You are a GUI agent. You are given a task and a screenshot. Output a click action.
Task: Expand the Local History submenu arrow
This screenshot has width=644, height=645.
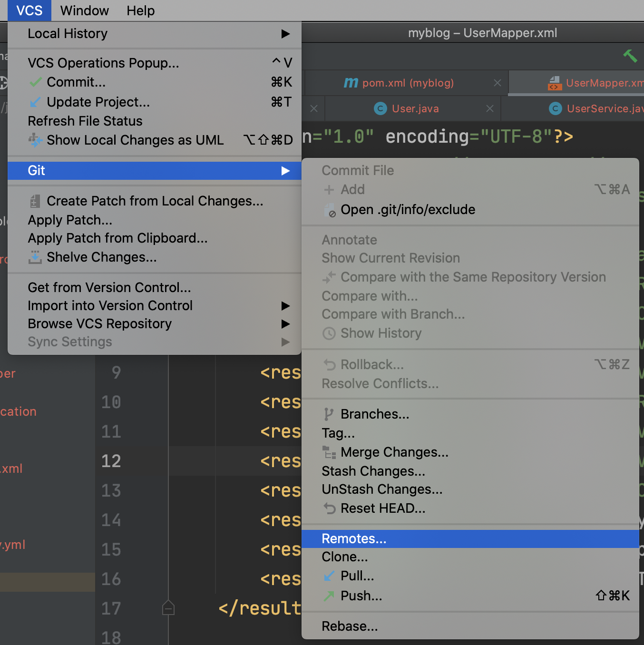pos(285,34)
